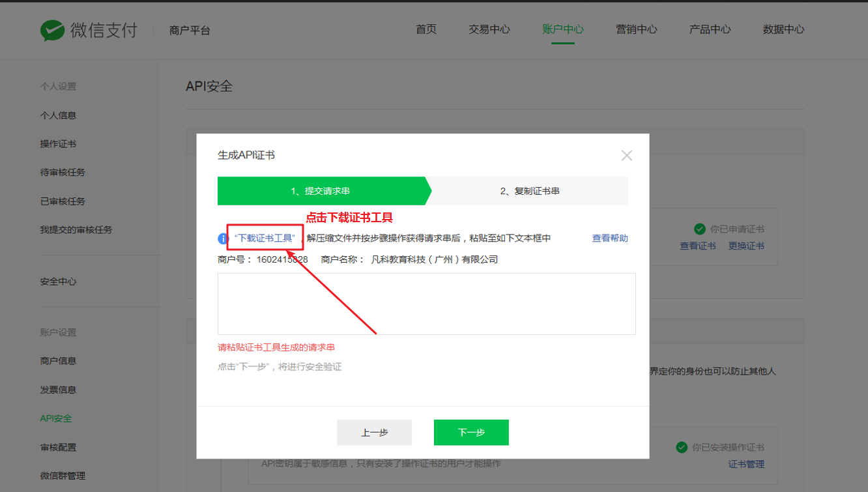The width and height of the screenshot is (868, 492).
Task: Open the 查看帮助 link in the dialog
Action: point(610,238)
